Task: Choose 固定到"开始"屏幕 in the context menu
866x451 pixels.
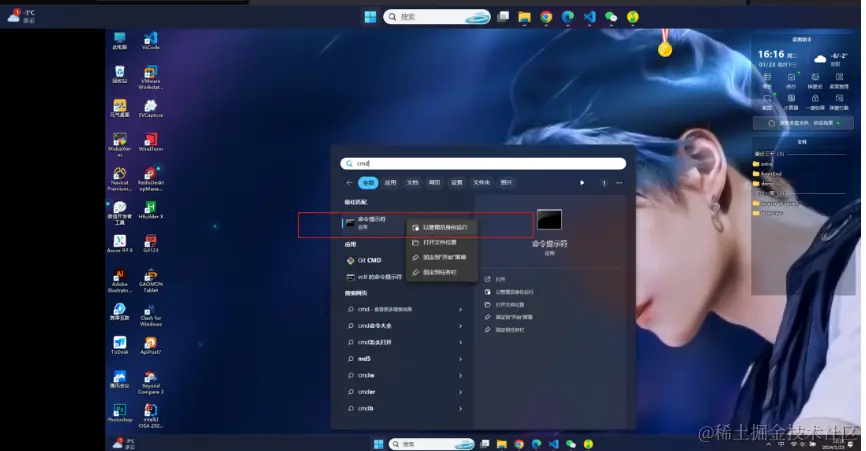Action: 441,257
